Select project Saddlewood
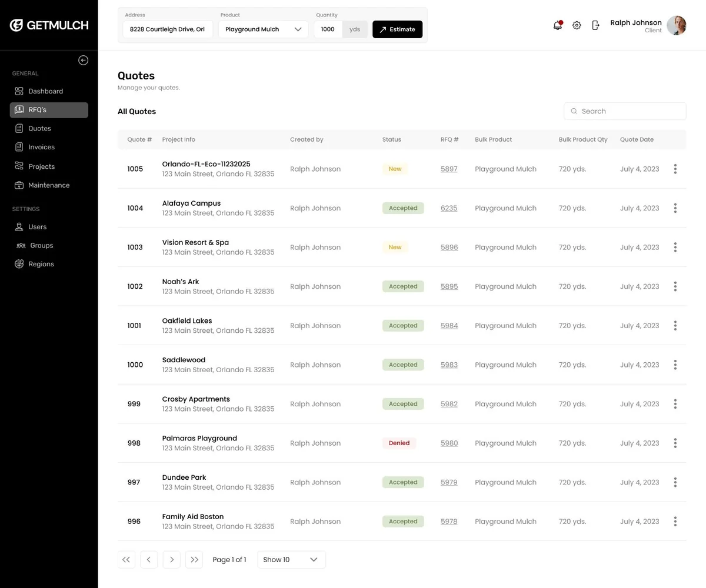Viewport: 706px width, 588px height. 184,360
